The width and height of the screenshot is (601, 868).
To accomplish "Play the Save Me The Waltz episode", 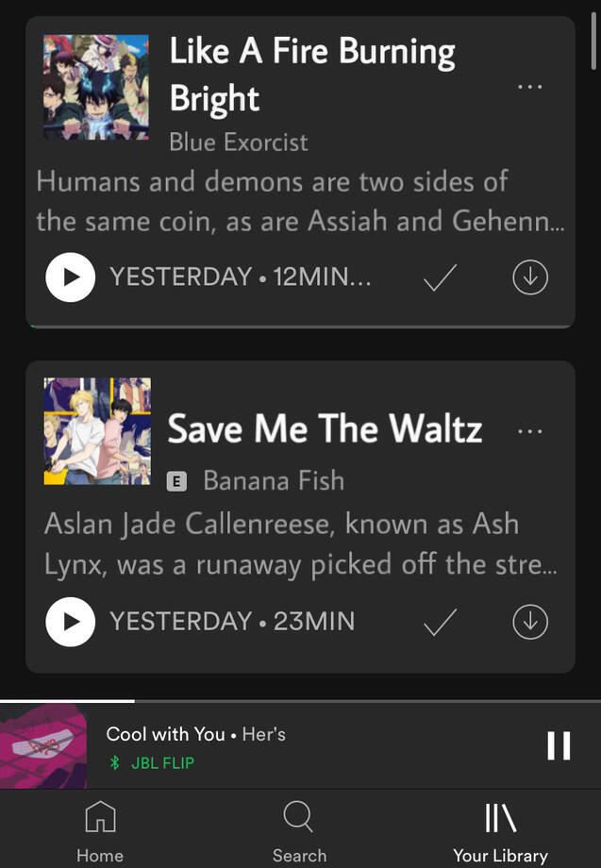I will click(70, 622).
